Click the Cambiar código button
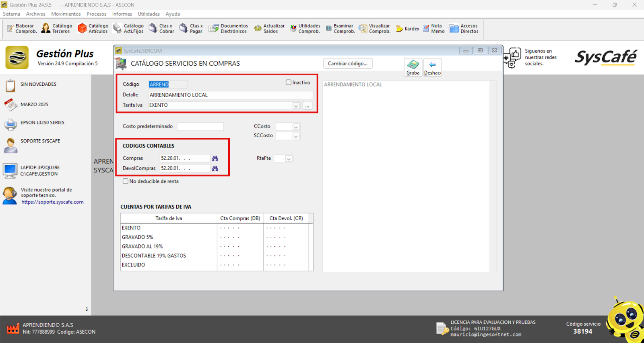The image size is (644, 343). 348,64
